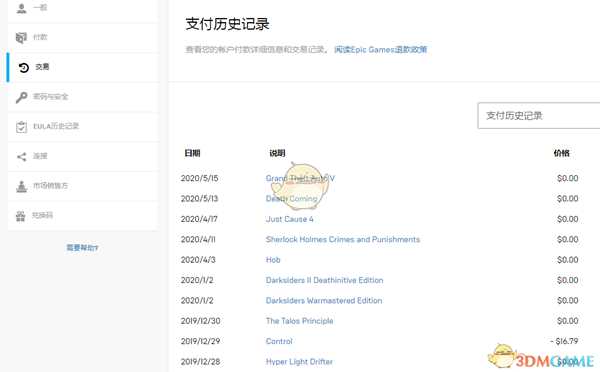Viewport: 600px width, 372px height.
Task: Open the Hob transaction link
Action: tap(273, 259)
